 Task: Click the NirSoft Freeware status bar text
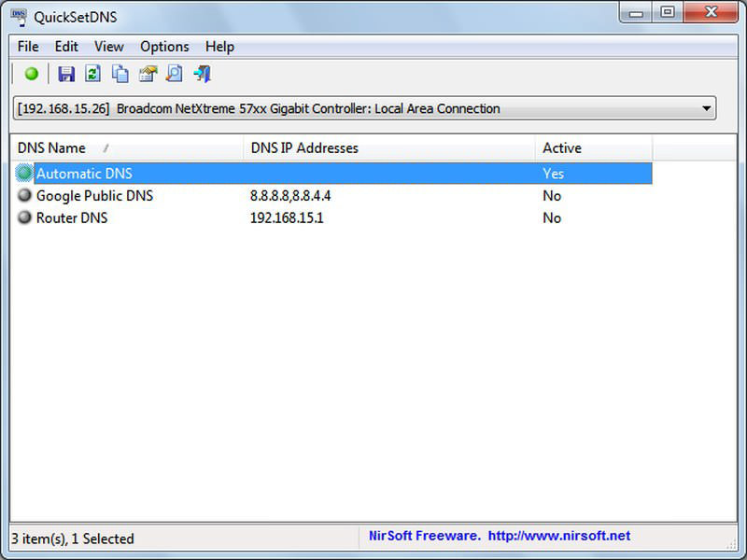425,536
